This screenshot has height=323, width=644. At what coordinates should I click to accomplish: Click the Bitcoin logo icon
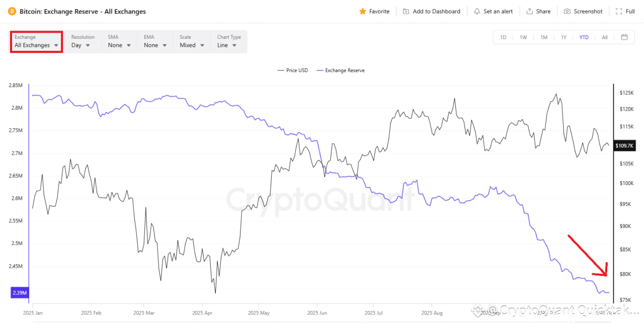click(12, 11)
